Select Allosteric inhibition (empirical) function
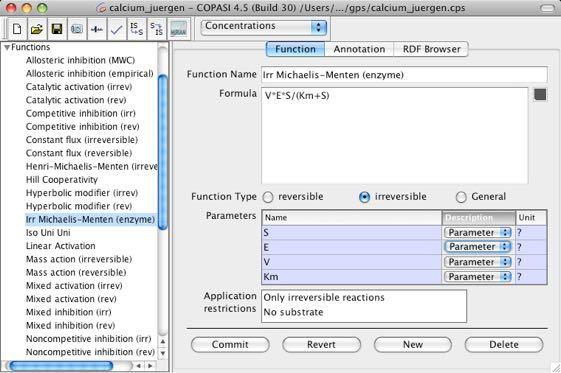Image resolution: width=561 pixels, height=373 pixels. click(89, 74)
